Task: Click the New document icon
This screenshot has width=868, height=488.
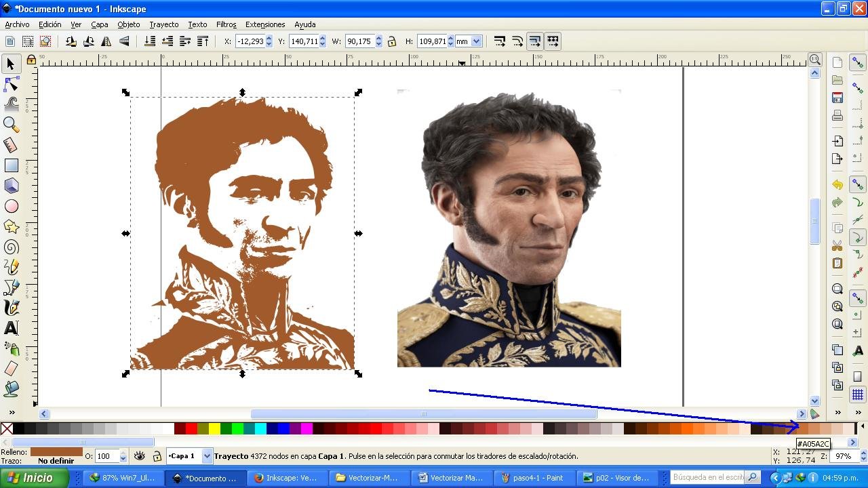Action: (x=837, y=62)
